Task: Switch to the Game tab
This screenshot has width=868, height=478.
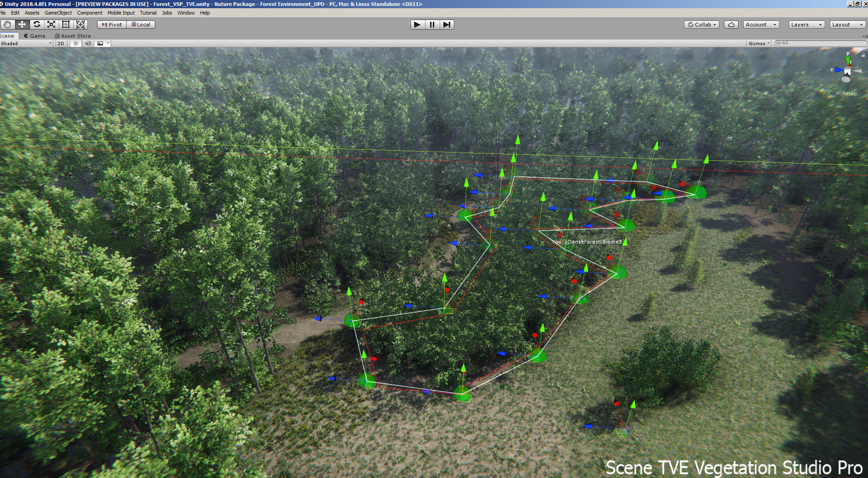Action: 35,36
